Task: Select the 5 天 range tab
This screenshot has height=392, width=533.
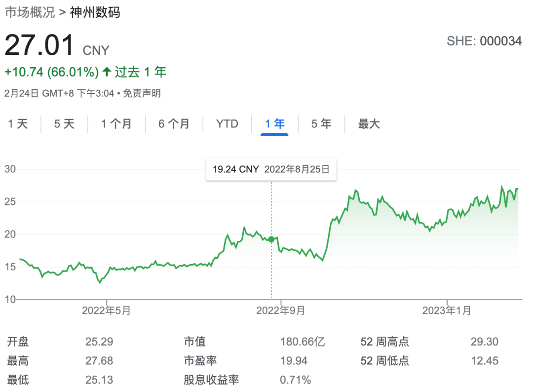Action: coord(64,124)
